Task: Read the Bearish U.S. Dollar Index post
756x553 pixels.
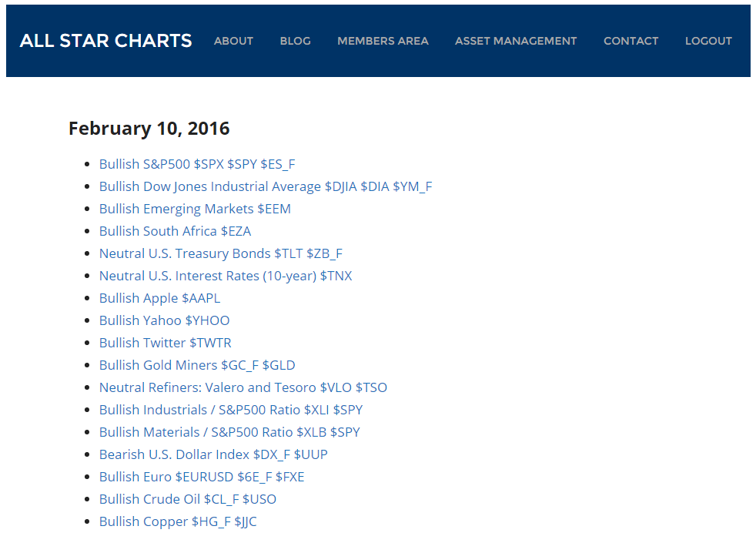Action: click(x=213, y=454)
